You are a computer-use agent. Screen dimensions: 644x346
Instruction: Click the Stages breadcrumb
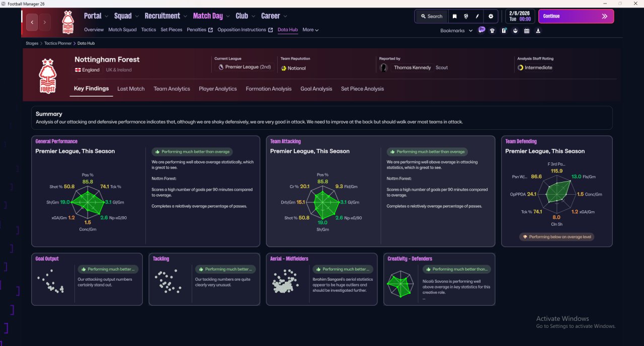coord(32,43)
